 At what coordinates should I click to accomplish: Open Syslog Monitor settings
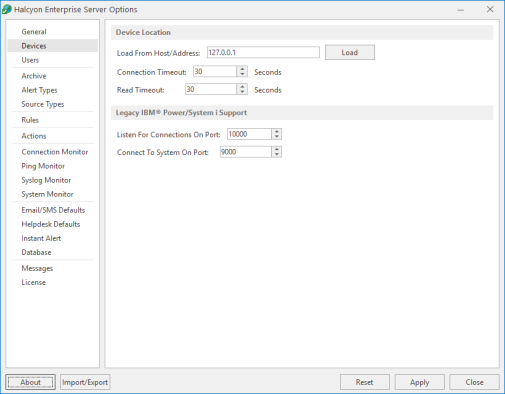[46, 180]
